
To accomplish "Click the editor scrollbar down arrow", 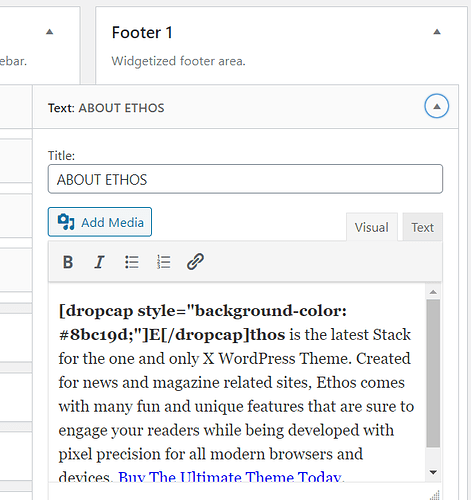I will tap(433, 472).
